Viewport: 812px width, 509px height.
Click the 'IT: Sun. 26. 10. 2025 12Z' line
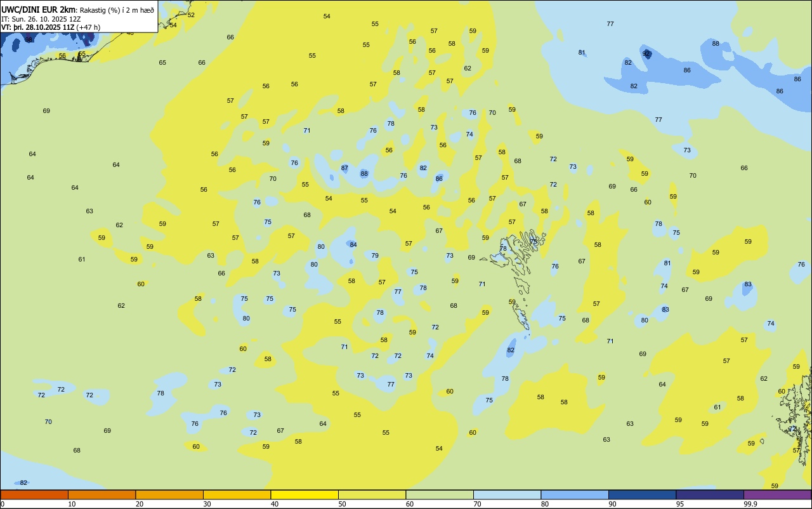[41, 19]
